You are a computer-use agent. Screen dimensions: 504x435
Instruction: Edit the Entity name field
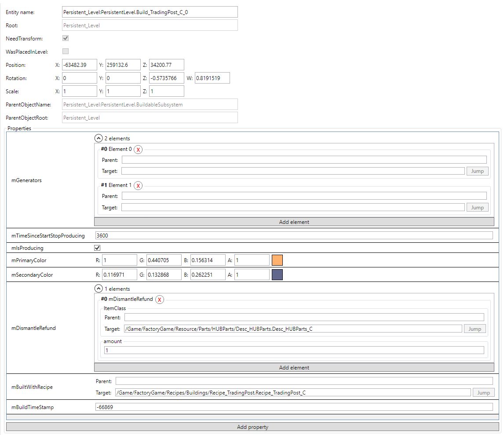150,12
